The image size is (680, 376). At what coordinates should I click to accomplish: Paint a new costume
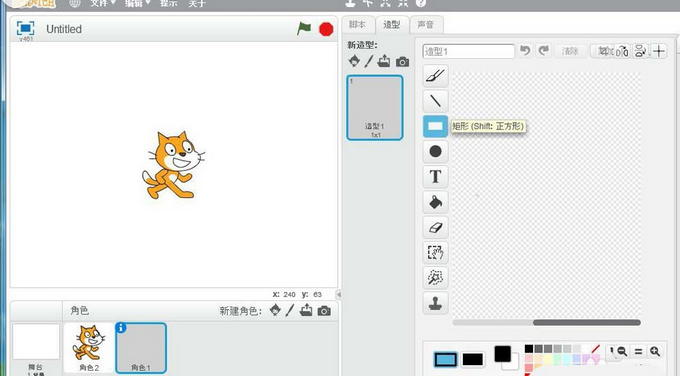[x=369, y=61]
